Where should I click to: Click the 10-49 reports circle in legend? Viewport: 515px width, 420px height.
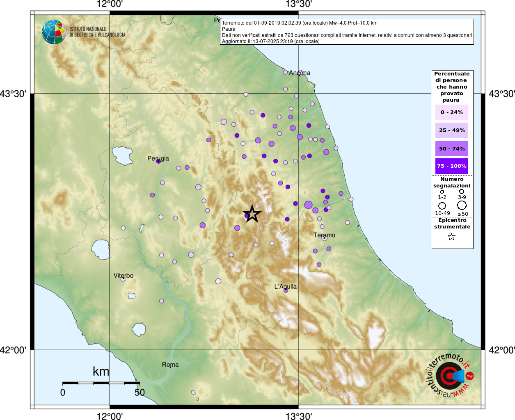(x=442, y=205)
